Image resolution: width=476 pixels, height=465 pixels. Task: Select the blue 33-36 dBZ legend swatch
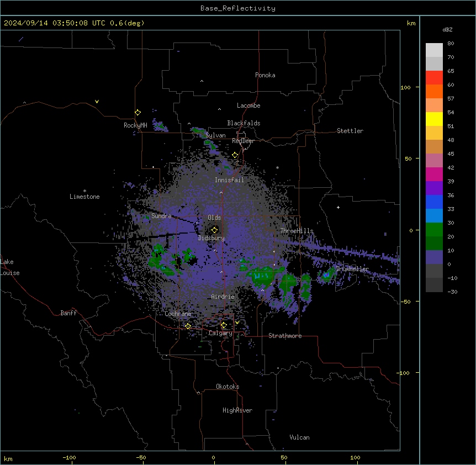coord(434,202)
